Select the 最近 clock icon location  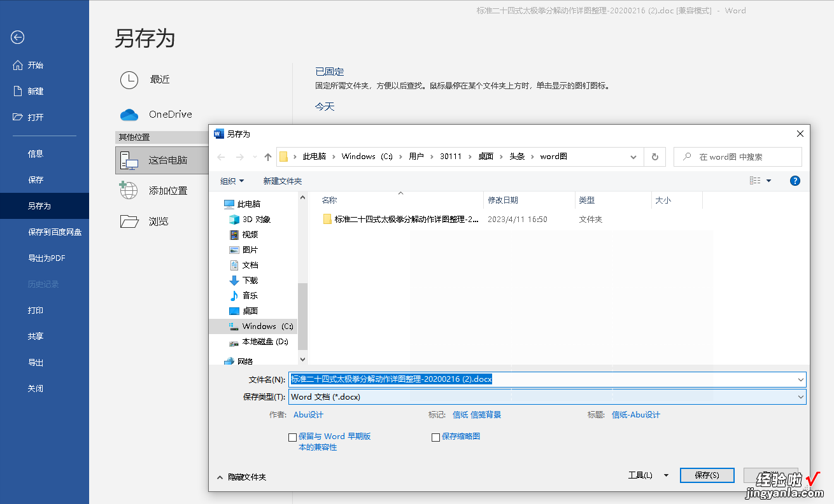[129, 80]
